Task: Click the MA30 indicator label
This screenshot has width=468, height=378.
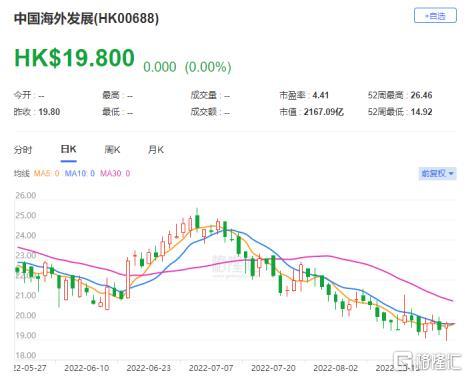Action: (115, 173)
